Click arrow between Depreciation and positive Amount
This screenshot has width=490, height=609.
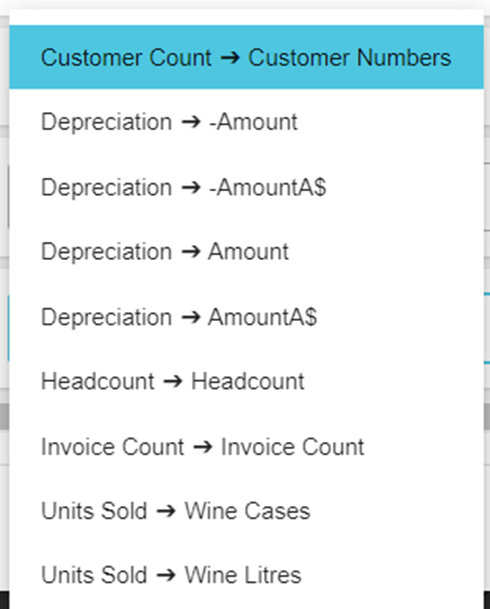click(191, 252)
